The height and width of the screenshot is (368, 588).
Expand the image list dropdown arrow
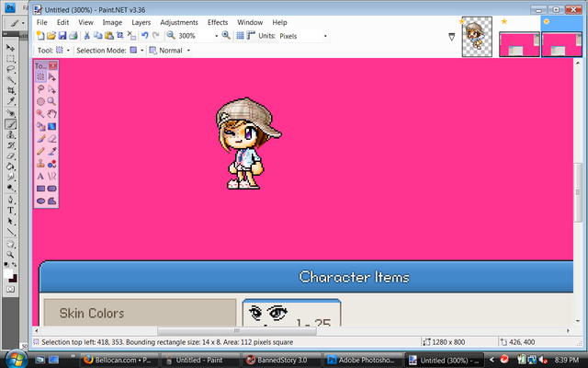(x=452, y=37)
